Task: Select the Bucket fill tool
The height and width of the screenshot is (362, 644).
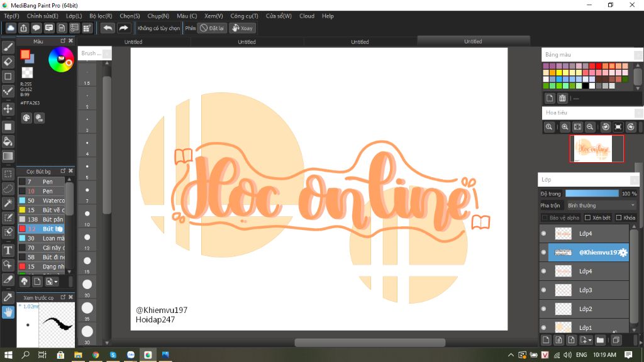Action: 8,141
